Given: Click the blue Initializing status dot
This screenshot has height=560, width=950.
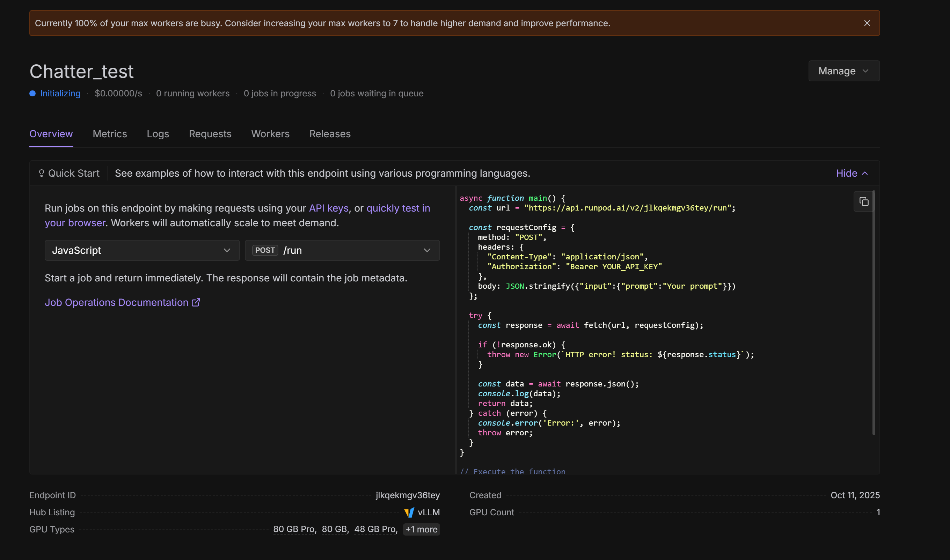Looking at the screenshot, I should (x=32, y=94).
